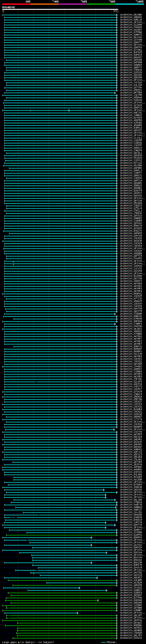Click the red ~20% identity legend segment
The image size is (146, 644).
click(x=16, y=4)
